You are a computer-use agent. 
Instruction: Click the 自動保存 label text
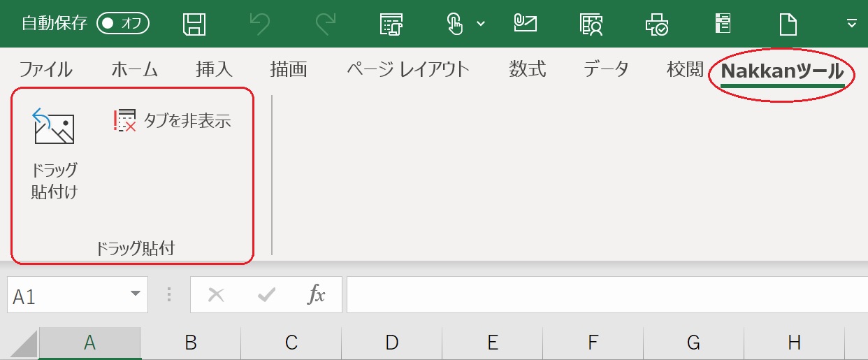pos(55,24)
